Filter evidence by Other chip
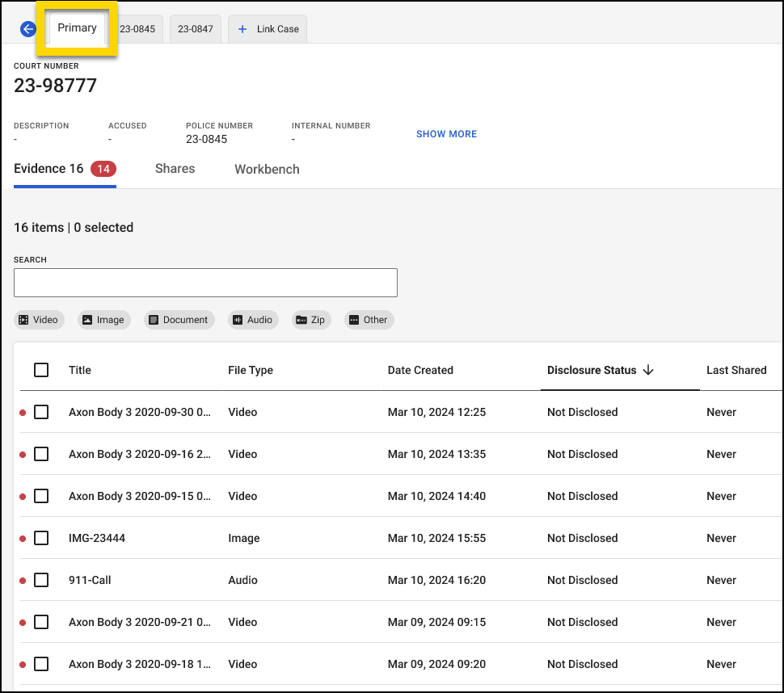The image size is (784, 693). (x=368, y=320)
